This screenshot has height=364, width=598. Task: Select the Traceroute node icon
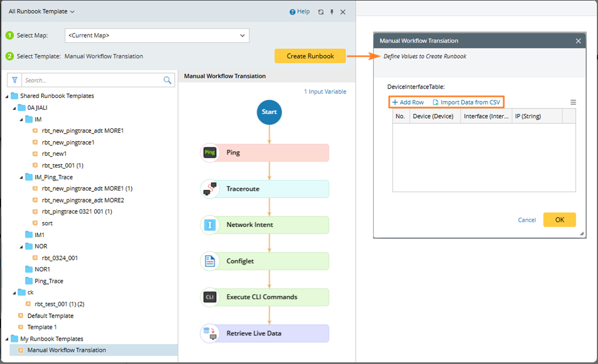click(209, 189)
